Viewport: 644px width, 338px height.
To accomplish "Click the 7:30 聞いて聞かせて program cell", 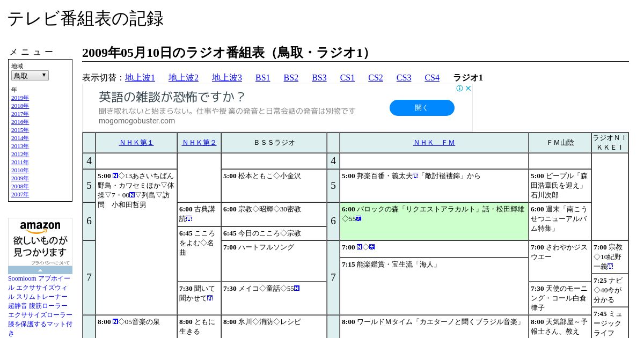I will point(199,298).
